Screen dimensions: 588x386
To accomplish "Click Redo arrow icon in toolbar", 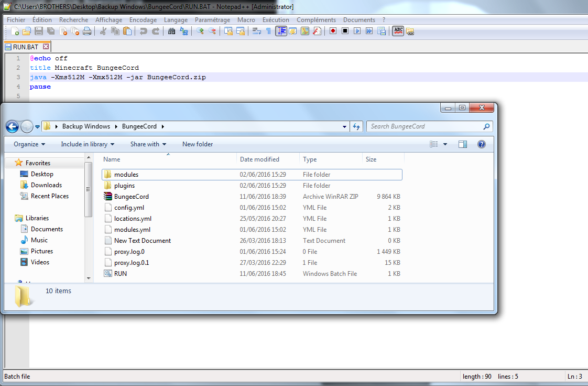I will coord(155,31).
